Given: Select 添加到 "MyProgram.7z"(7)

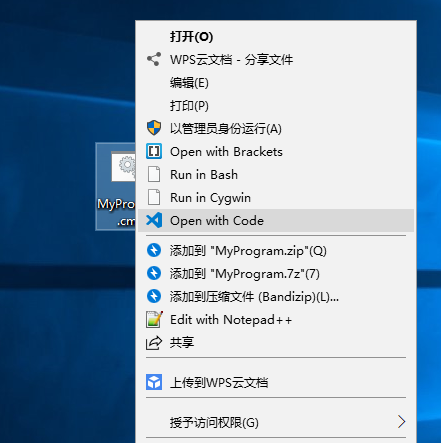Looking at the screenshot, I should click(x=276, y=273).
